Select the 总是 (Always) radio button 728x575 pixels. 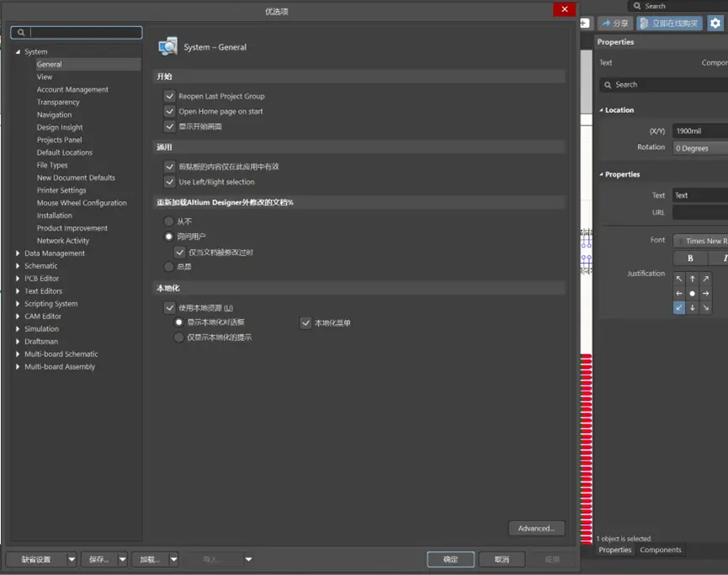[169, 267]
